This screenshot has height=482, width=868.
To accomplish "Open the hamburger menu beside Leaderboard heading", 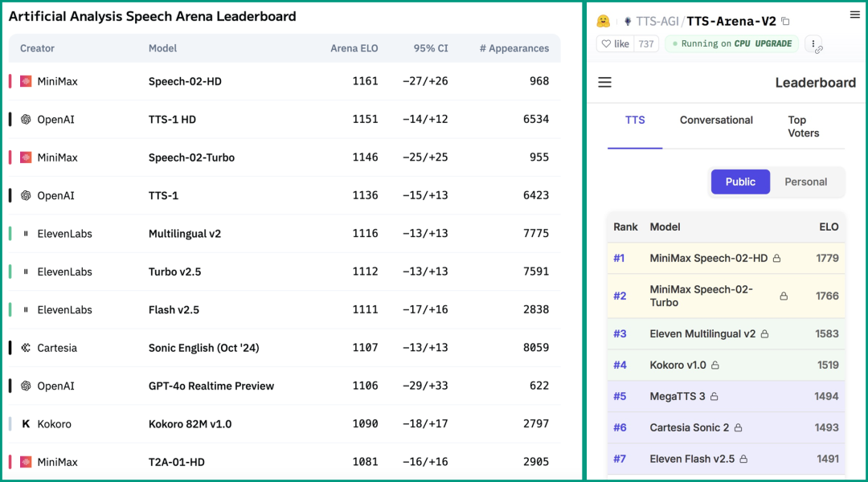I will click(604, 83).
